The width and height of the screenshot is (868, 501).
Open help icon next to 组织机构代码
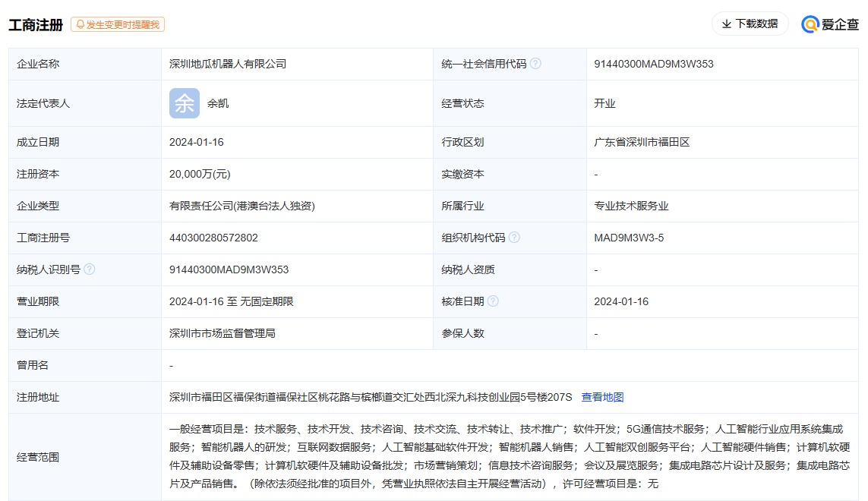515,237
